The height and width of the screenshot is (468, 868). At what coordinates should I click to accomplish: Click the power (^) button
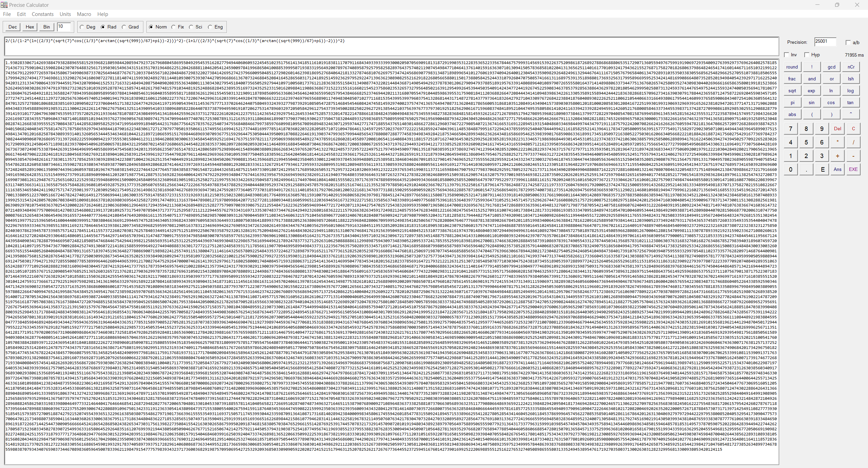click(850, 114)
